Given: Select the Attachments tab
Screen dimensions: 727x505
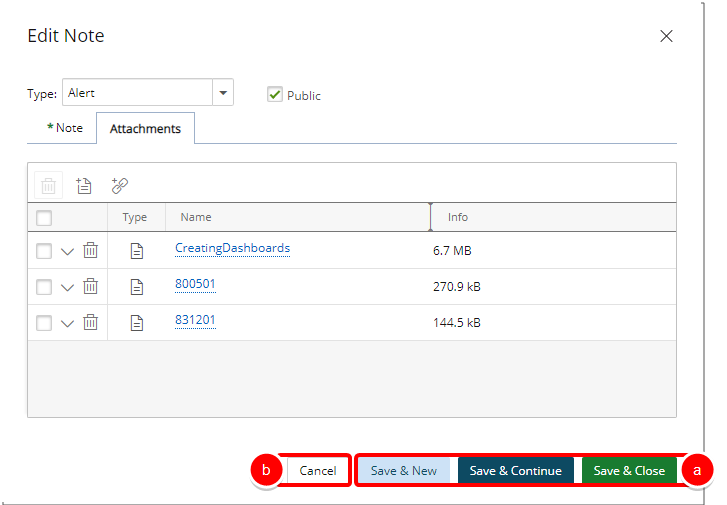Looking at the screenshot, I should pos(145,128).
